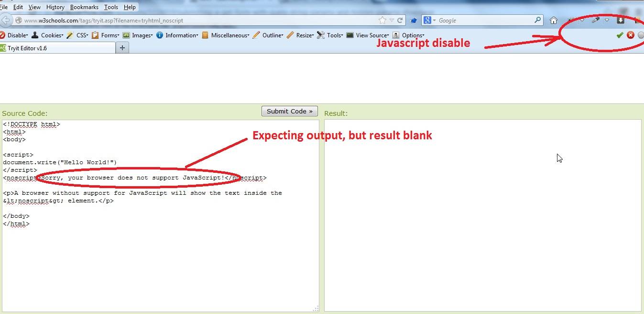Select the eyedropper color picker icon
644x314 pixels.
(x=595, y=20)
